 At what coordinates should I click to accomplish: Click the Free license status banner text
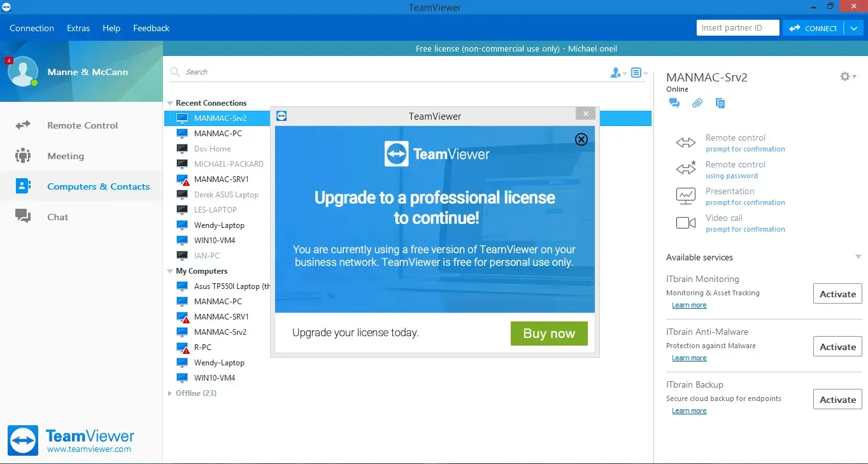click(516, 48)
